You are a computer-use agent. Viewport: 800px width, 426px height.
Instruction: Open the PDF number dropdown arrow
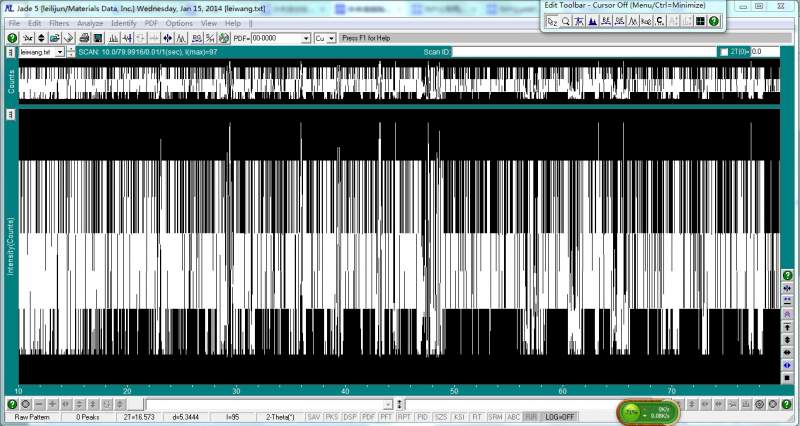(x=306, y=39)
